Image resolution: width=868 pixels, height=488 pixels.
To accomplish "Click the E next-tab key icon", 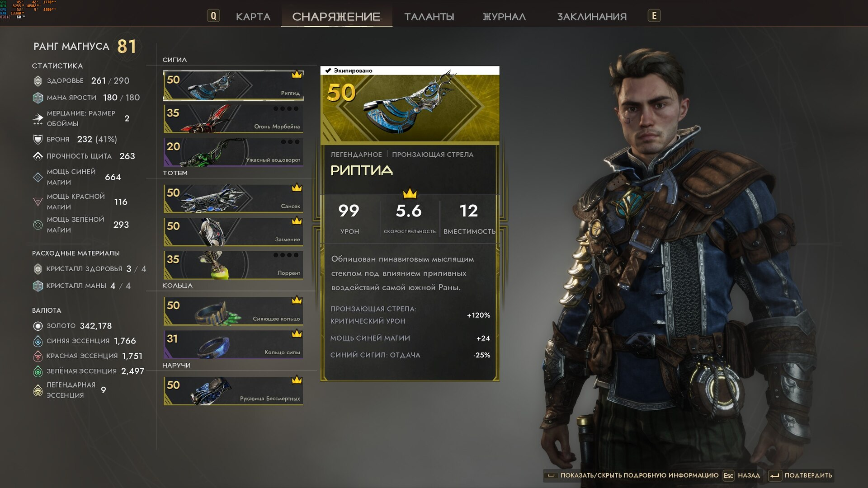I will pos(654,16).
